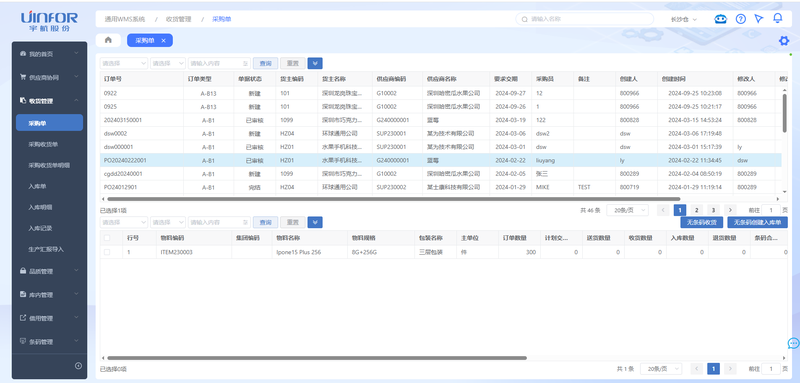Open the 长沙仓 warehouse dropdown

click(x=683, y=19)
